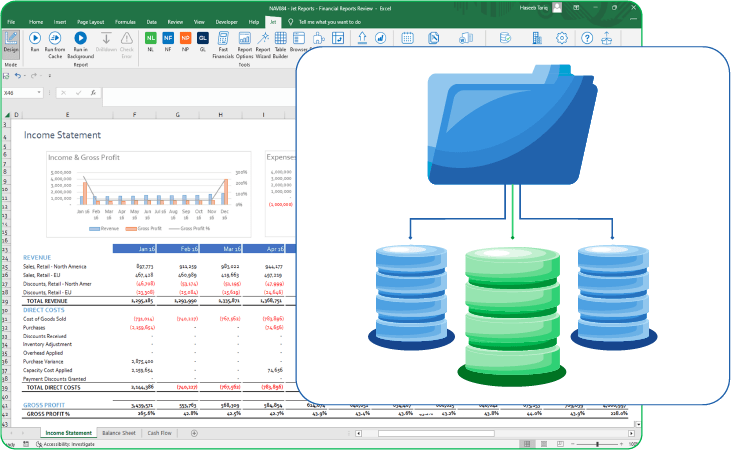731x450 pixels.
Task: Insert an NF function
Action: (168, 42)
